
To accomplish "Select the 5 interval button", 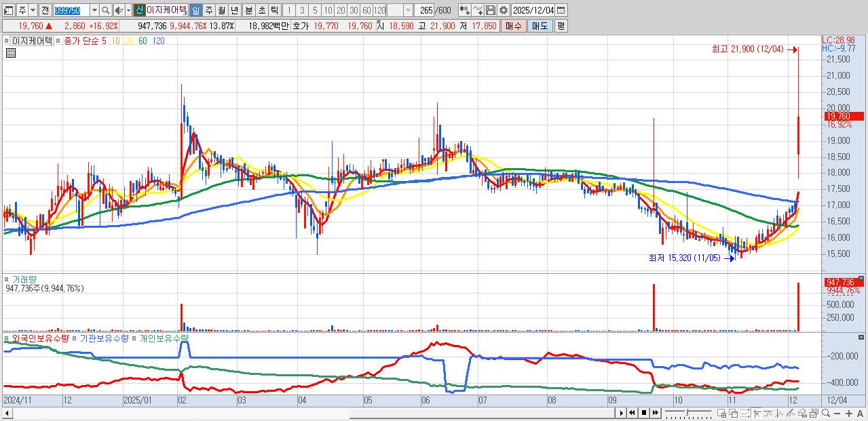I will [x=315, y=10].
